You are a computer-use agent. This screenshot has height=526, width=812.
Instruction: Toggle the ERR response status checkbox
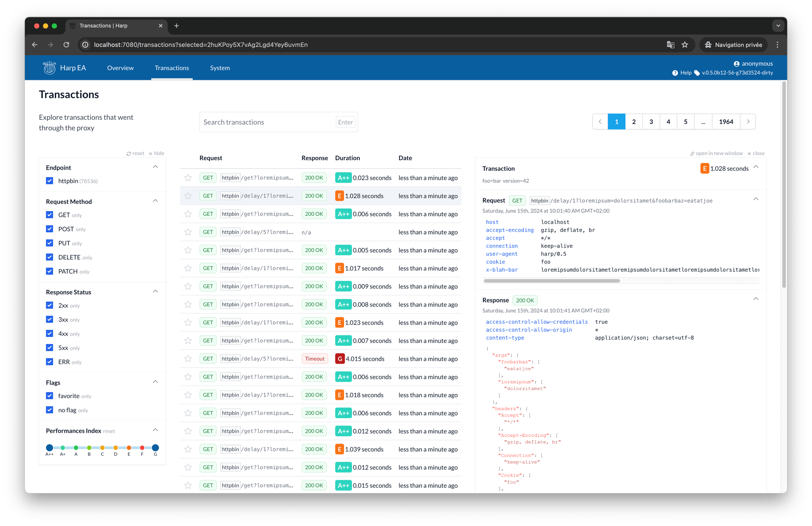[x=49, y=362]
